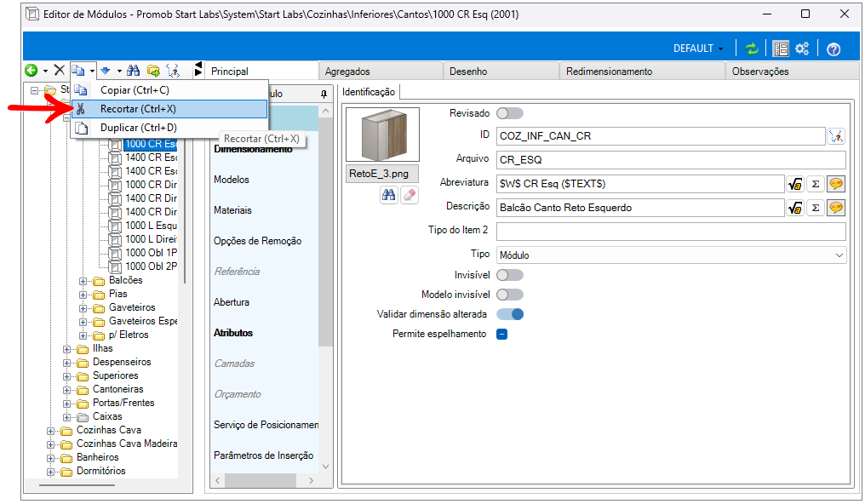Image resolution: width=865 pixels, height=504 pixels.
Task: Open the Materiais section in side list
Action: pos(232,210)
